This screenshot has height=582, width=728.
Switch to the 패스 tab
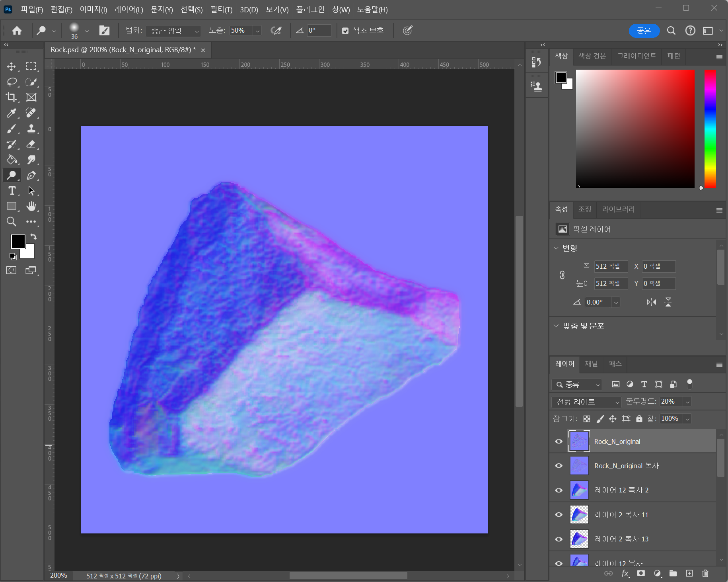615,364
